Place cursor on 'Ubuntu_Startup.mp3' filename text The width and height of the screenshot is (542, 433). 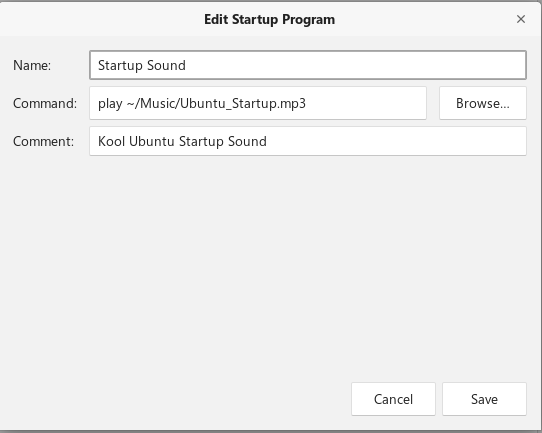pyautogui.click(x=243, y=103)
